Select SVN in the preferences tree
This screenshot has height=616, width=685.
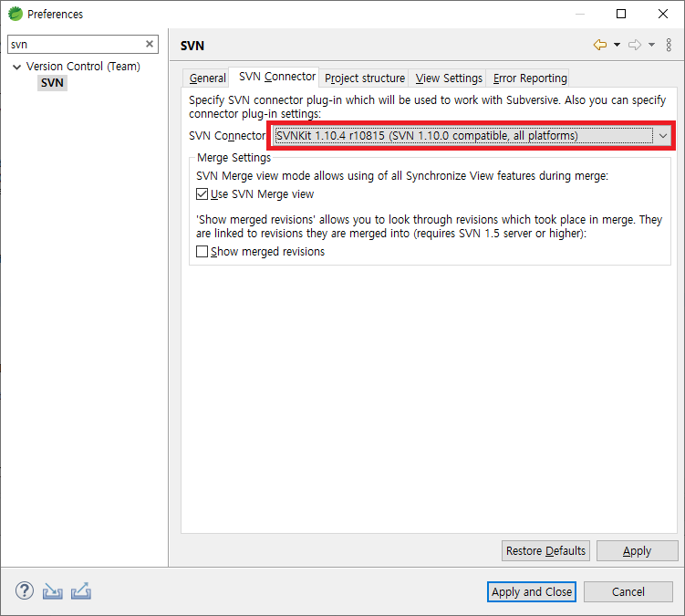(52, 83)
